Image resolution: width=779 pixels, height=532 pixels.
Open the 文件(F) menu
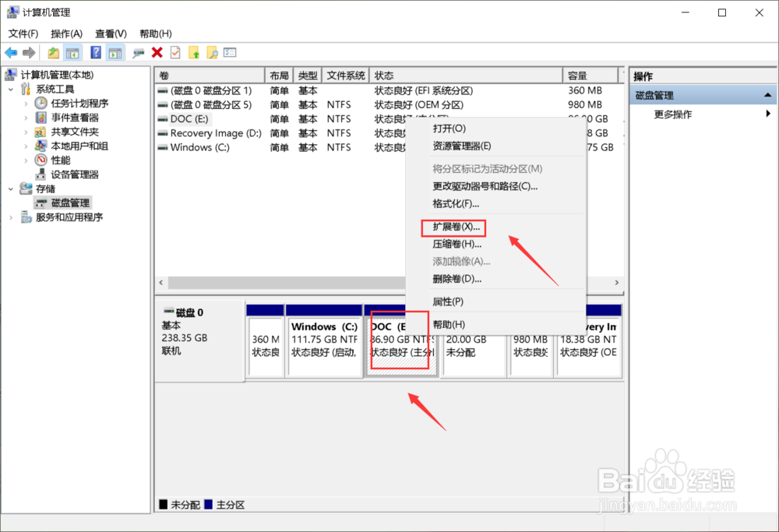click(23, 33)
